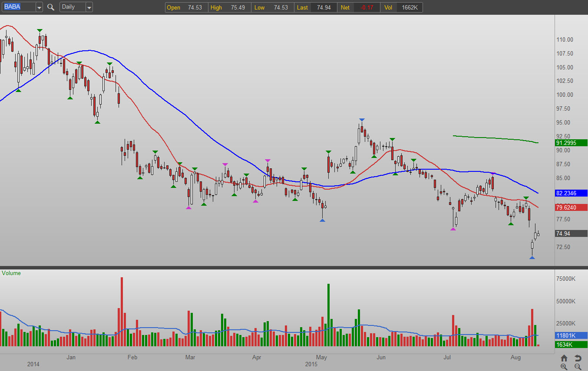
Task: Zoom in using the plus magnifier icon
Action: (x=564, y=367)
